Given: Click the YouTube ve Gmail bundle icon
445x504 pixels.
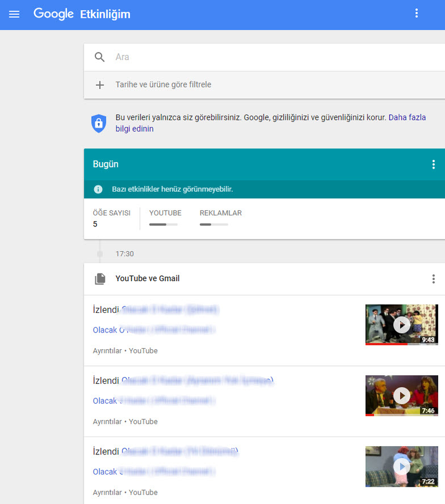Looking at the screenshot, I should pyautogui.click(x=100, y=279).
